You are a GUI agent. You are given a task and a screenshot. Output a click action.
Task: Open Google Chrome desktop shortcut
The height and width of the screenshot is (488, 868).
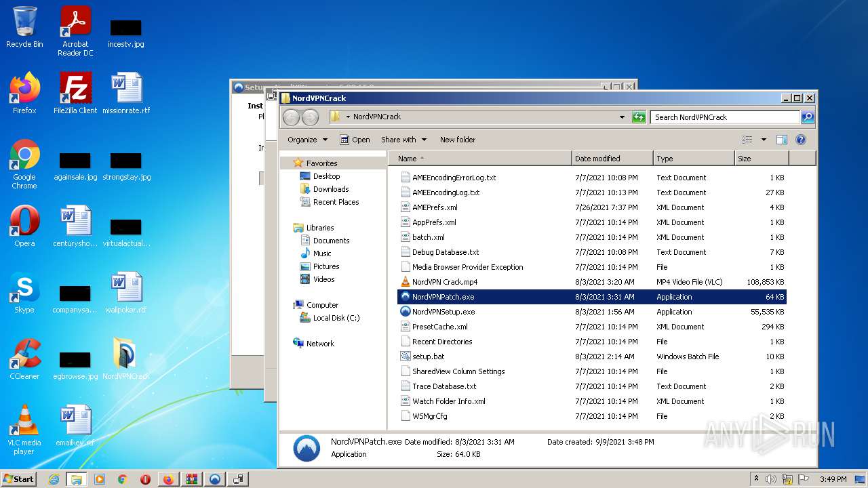tap(24, 164)
